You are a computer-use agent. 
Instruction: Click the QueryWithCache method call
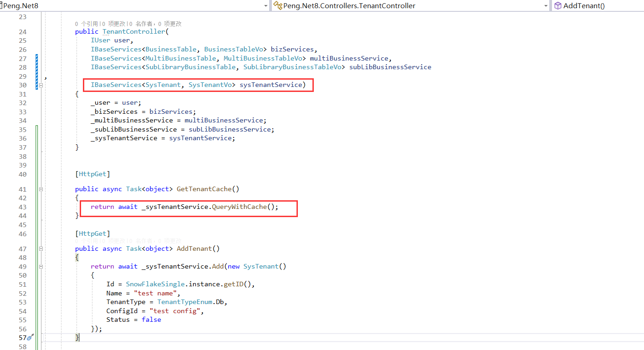[x=239, y=207]
